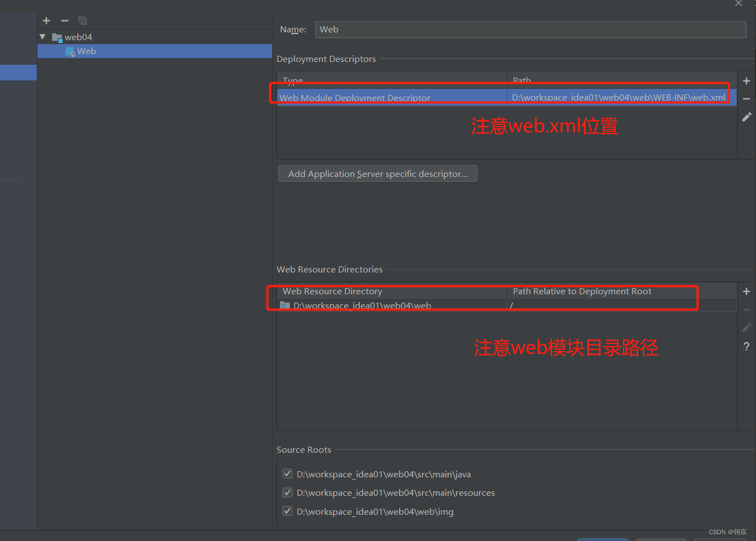This screenshot has height=541, width=756.
Task: Toggle the src\main\java source root checkbox
Action: pyautogui.click(x=287, y=474)
